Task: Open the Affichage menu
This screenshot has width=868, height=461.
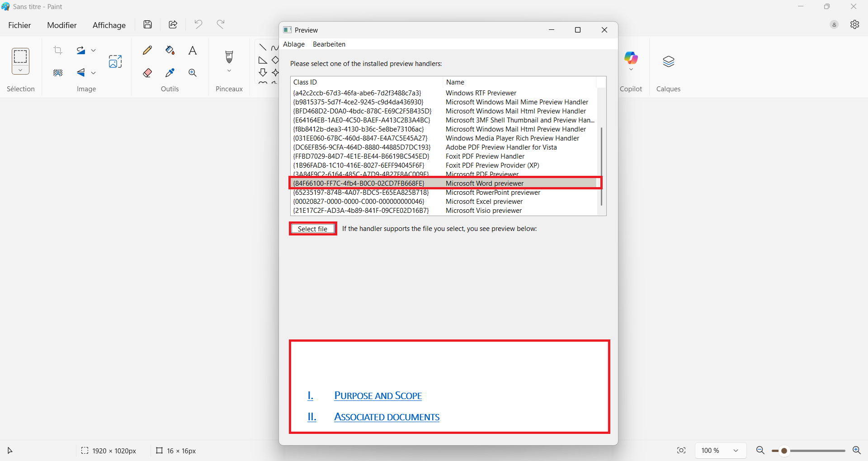Action: (x=109, y=25)
